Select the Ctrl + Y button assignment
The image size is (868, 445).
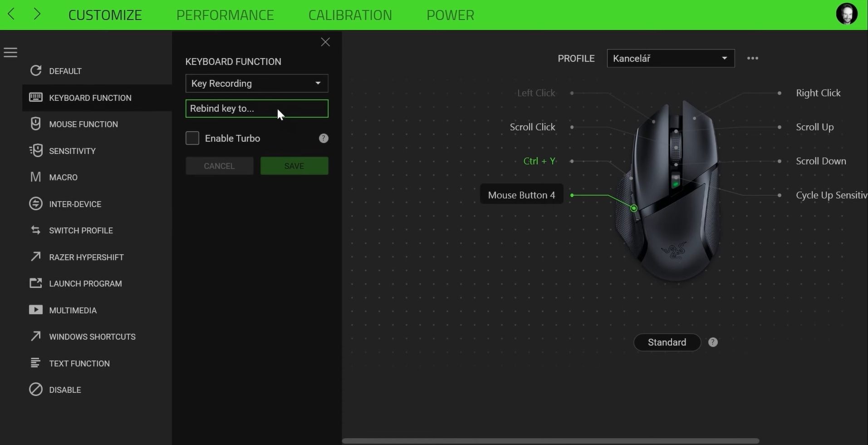click(x=539, y=161)
